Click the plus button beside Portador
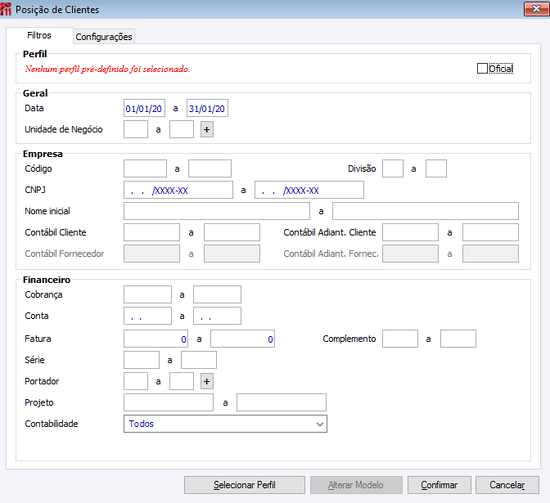The image size is (550, 503). coord(207,381)
